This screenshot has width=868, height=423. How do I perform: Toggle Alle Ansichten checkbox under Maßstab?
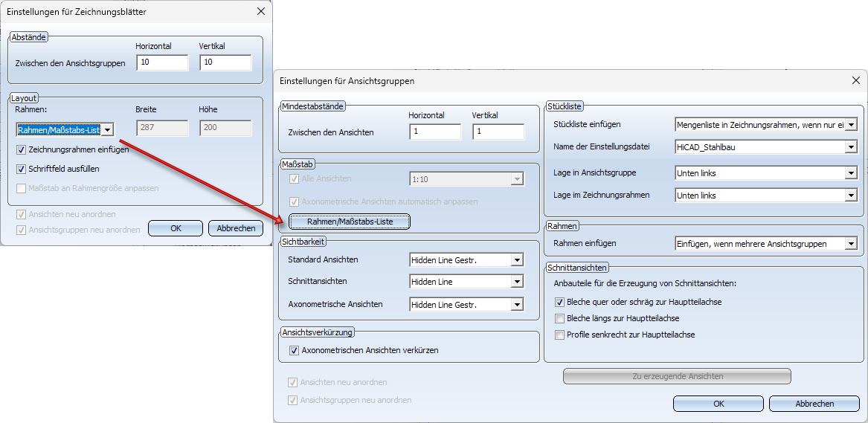(294, 178)
